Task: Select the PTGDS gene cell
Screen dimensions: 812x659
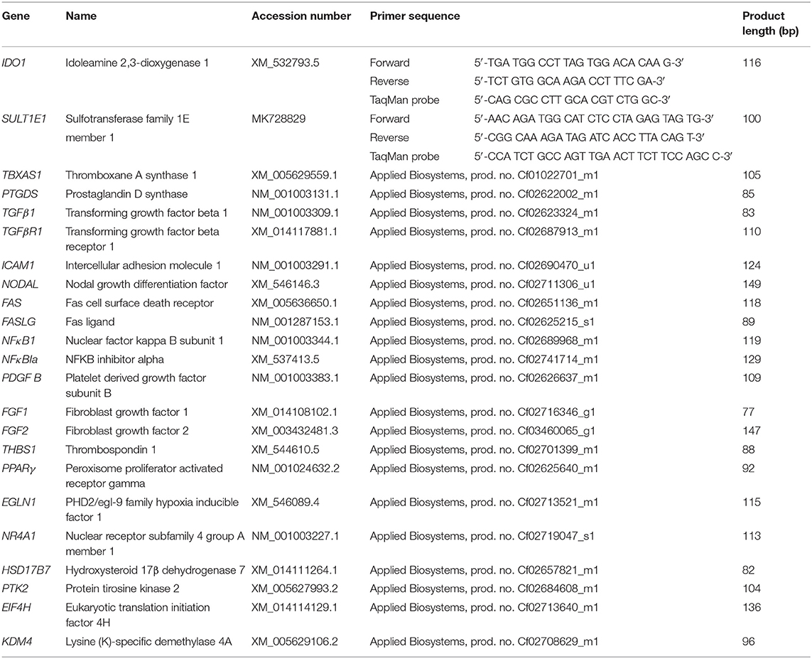Action: [x=20, y=194]
